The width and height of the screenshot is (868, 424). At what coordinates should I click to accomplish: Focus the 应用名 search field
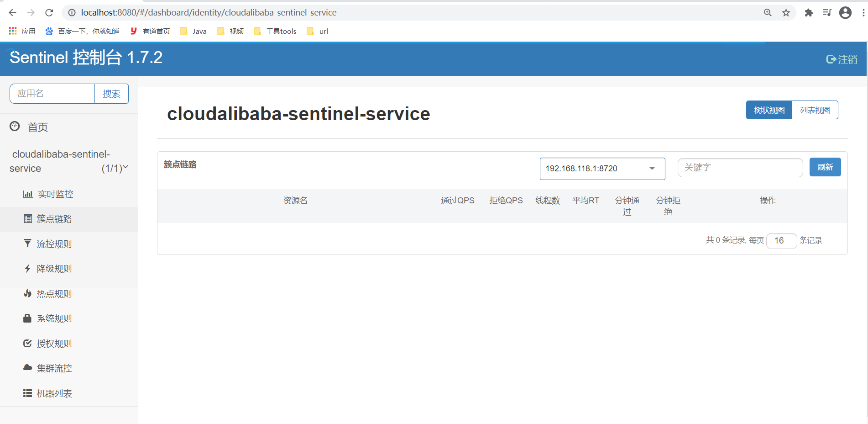pyautogui.click(x=52, y=94)
